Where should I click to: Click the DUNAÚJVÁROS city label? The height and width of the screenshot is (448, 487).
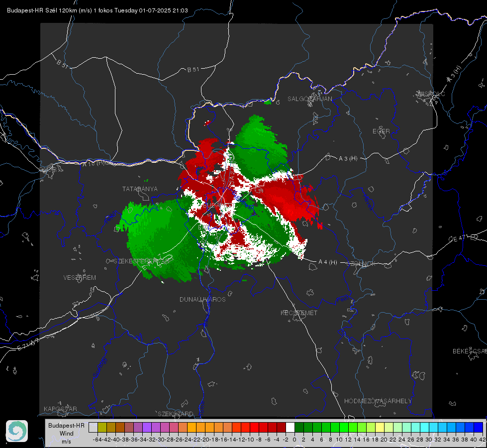pos(202,299)
